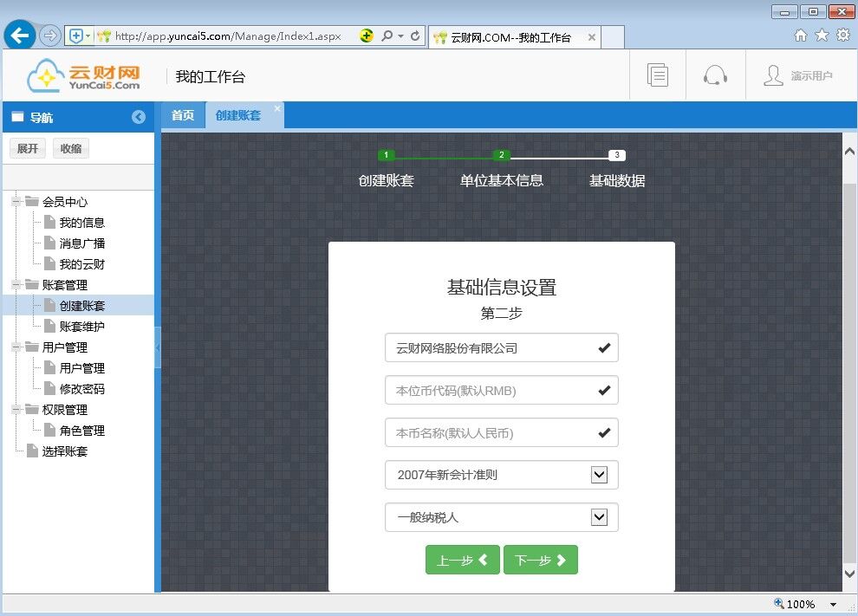This screenshot has height=616, width=858.
Task: Close the 创建账套 tab with x icon
Action: pyautogui.click(x=277, y=108)
